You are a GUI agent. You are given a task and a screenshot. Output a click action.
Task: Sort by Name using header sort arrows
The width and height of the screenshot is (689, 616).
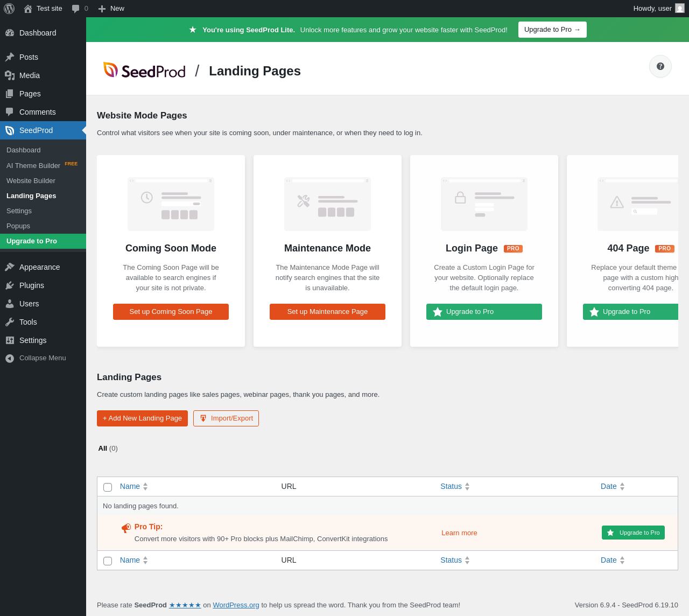[x=145, y=486]
